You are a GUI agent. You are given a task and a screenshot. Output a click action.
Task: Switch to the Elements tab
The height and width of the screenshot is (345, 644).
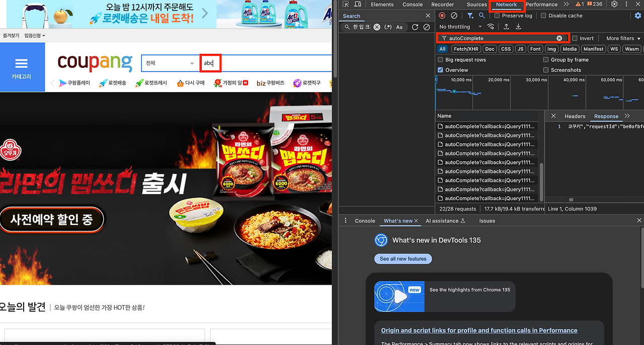tap(382, 4)
